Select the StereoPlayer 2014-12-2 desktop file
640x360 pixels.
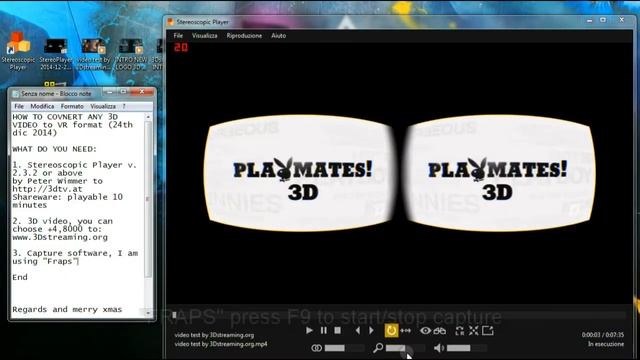tap(56, 54)
